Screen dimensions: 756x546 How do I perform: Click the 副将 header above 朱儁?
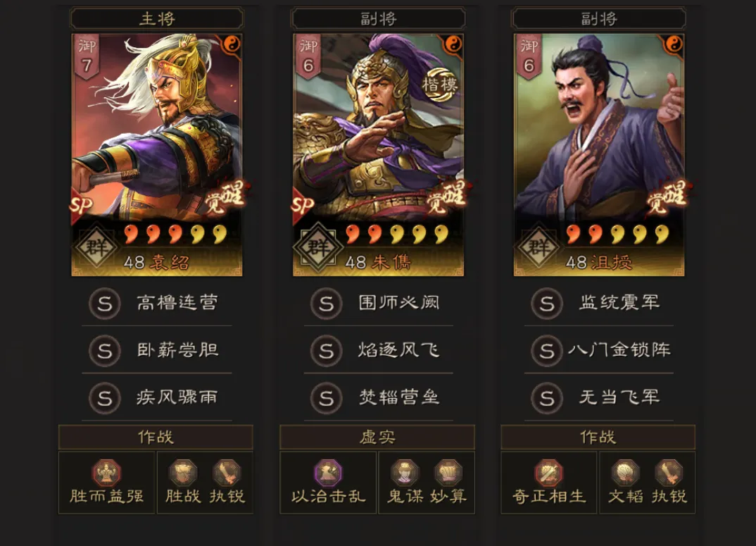[x=378, y=19]
